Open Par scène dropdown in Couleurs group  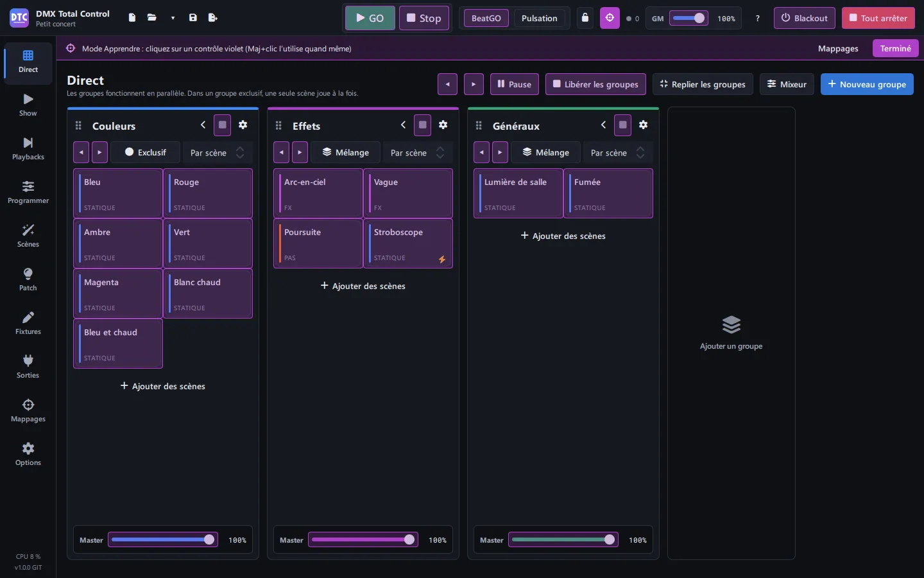pos(218,153)
